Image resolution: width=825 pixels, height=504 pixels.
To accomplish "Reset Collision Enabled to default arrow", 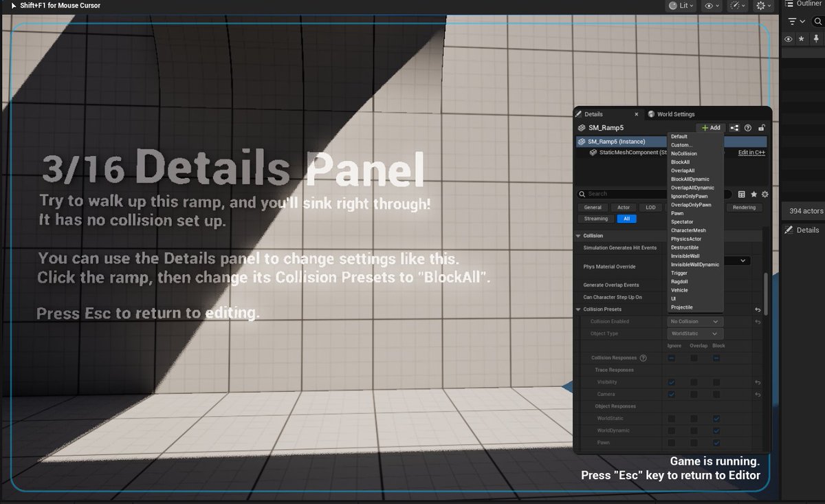I will (758, 321).
